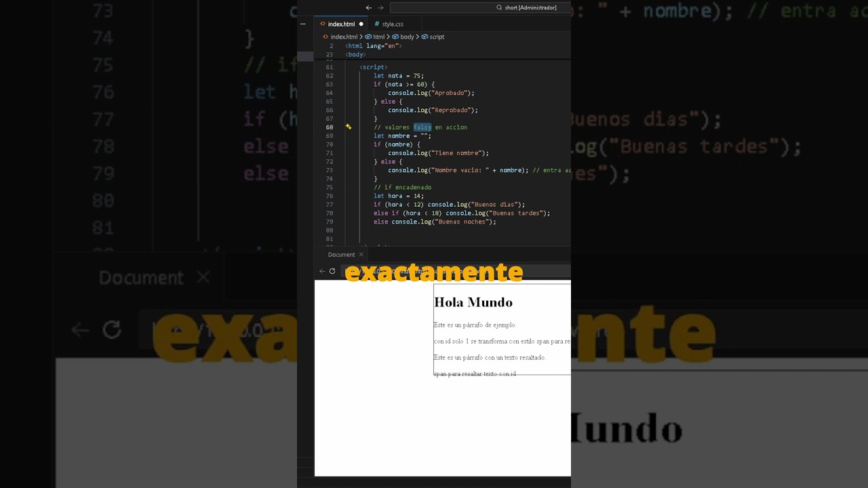This screenshot has width=868, height=488.
Task: Click the comment // if encadenado
Action: pyautogui.click(x=402, y=187)
